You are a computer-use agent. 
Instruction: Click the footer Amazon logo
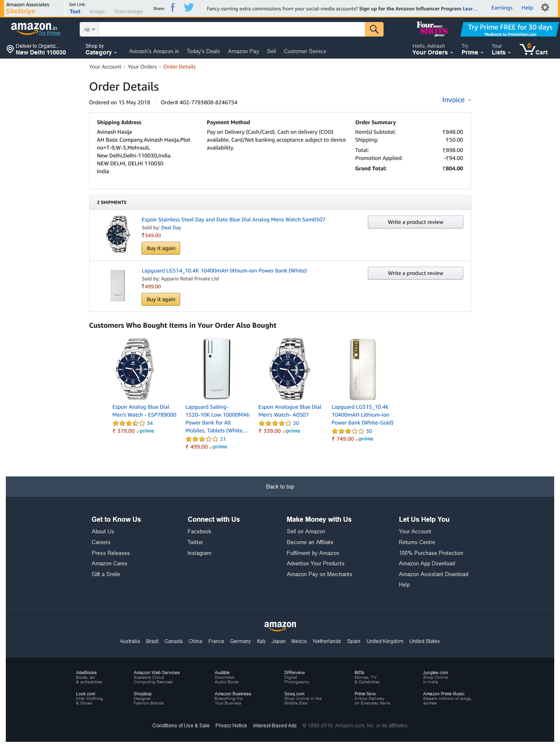pyautogui.click(x=280, y=626)
